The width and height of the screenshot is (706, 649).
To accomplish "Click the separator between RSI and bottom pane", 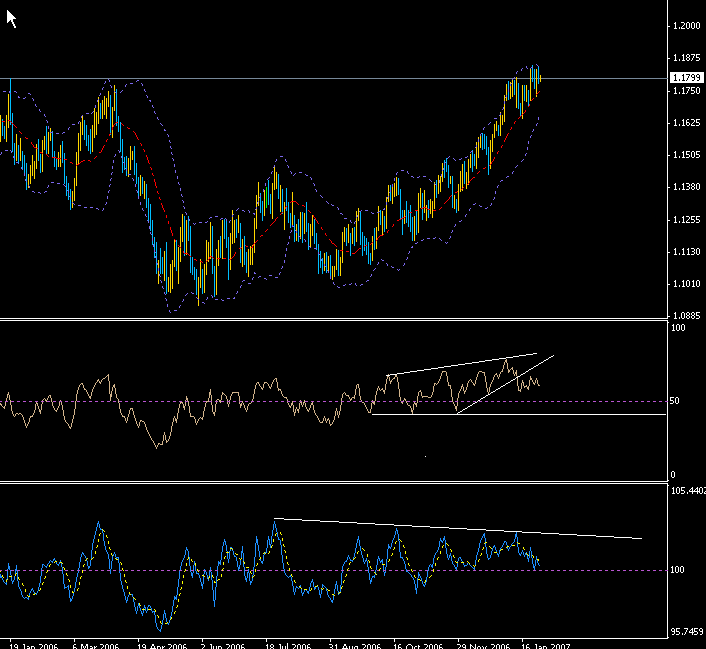I will tap(330, 481).
